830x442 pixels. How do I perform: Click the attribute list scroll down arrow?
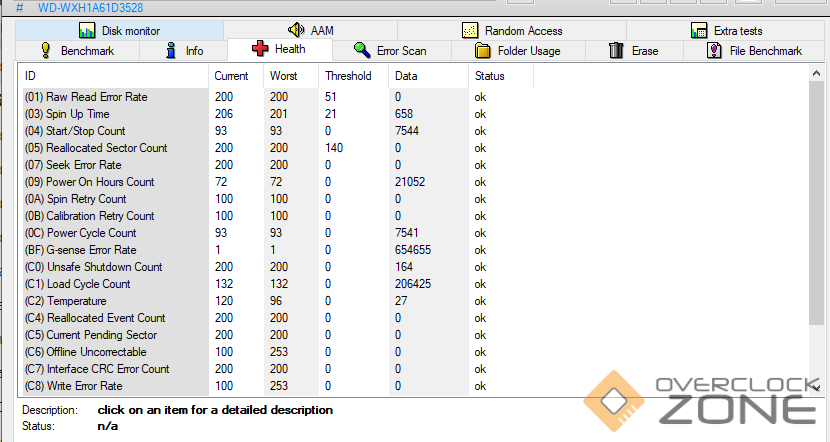pos(817,386)
